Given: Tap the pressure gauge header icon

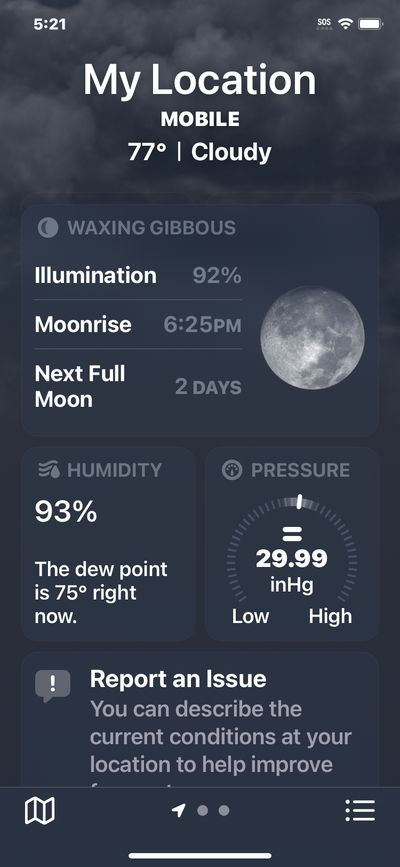Looking at the screenshot, I should coord(232,470).
